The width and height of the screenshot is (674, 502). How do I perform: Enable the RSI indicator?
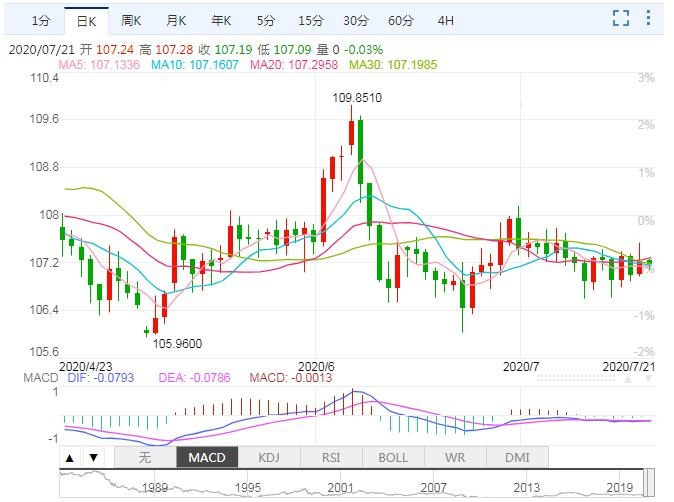tap(331, 458)
